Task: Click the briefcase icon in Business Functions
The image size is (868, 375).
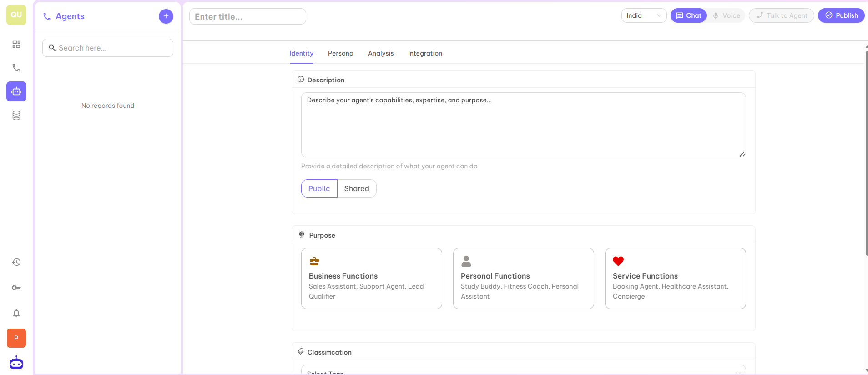Action: click(x=314, y=261)
